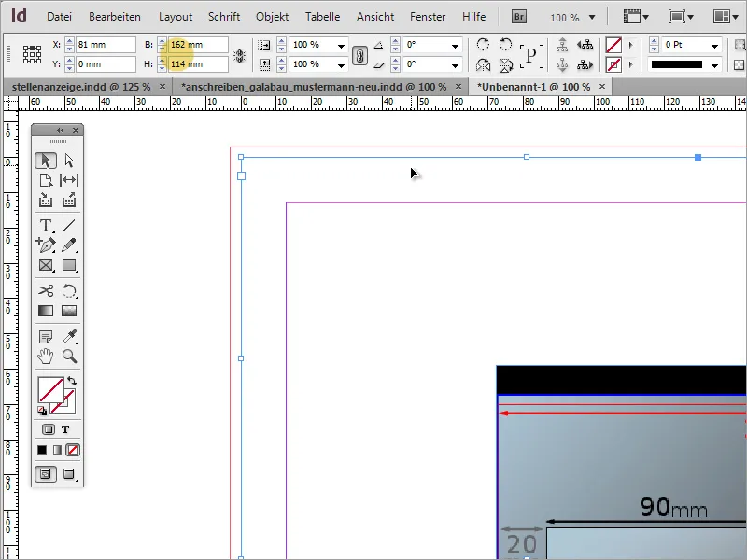The width and height of the screenshot is (747, 560).
Task: Select the Content Collector tool
Action: point(46,200)
